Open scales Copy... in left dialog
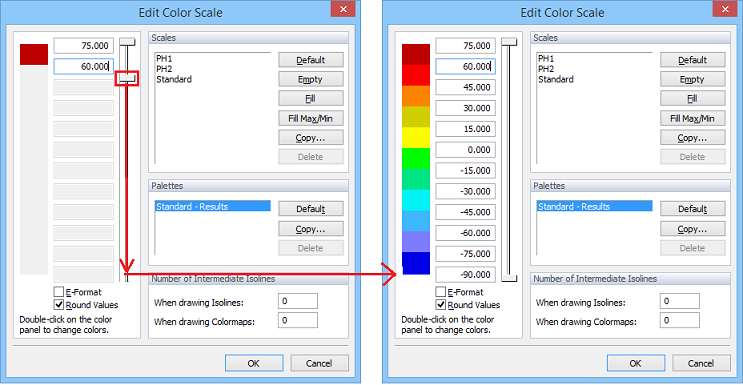743x385 pixels. (x=311, y=138)
